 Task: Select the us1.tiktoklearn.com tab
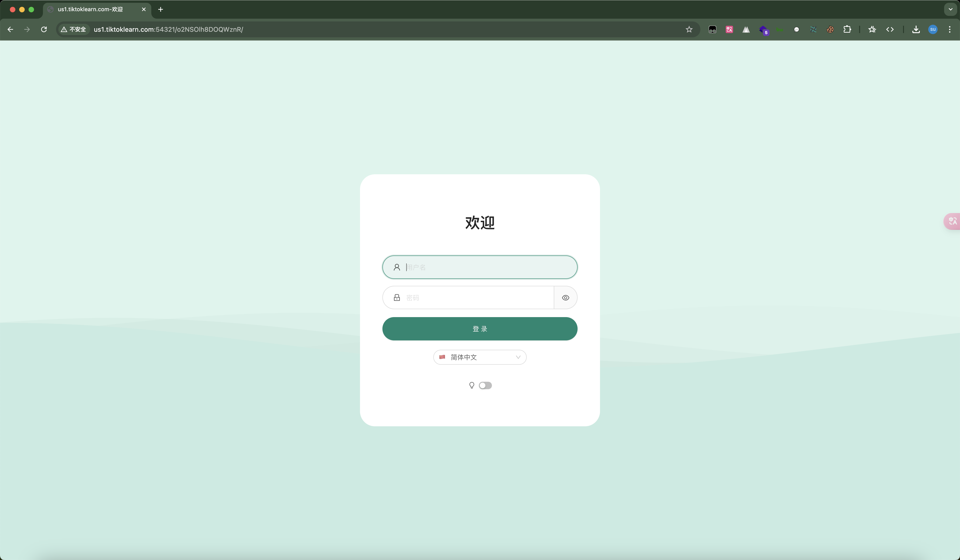click(90, 9)
